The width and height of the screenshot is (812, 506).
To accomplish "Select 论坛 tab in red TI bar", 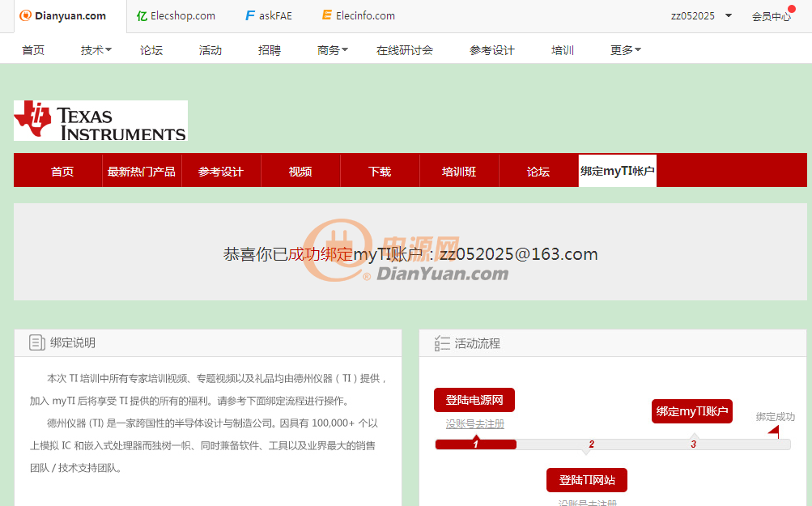I will pos(538,172).
